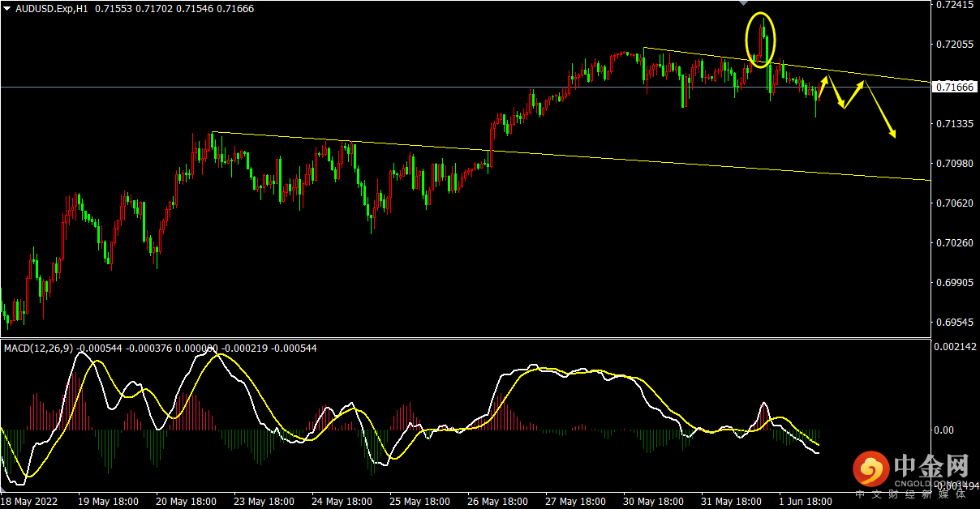Click the 20 May 18:00 time label
Image resolution: width=980 pixels, height=509 pixels.
186,501
